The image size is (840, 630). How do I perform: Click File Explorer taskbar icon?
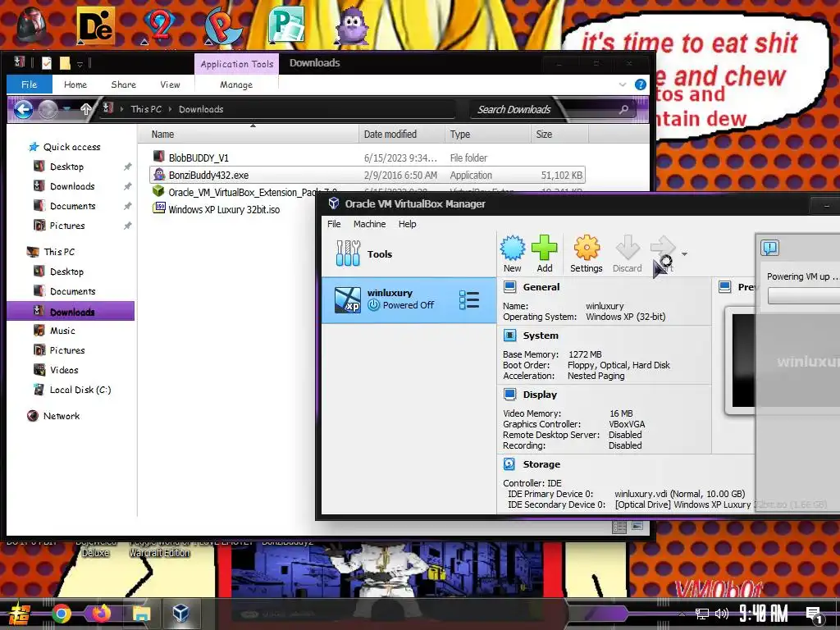142,614
